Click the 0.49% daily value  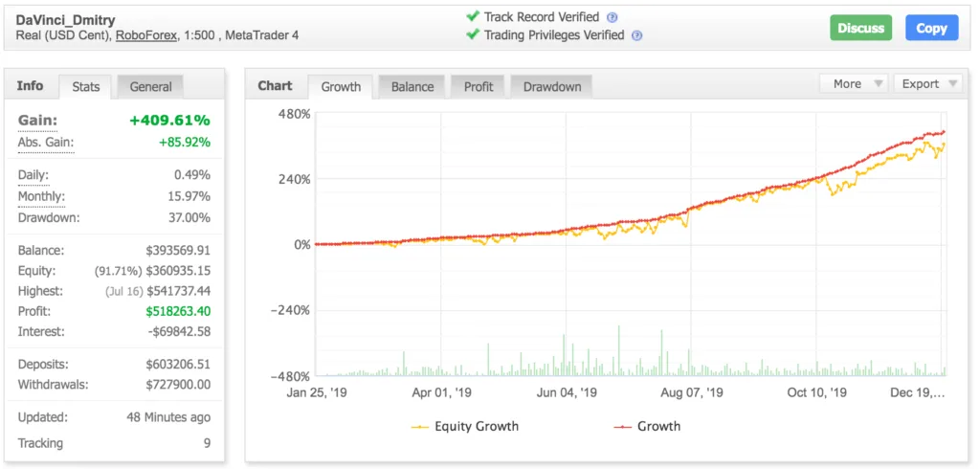191,176
